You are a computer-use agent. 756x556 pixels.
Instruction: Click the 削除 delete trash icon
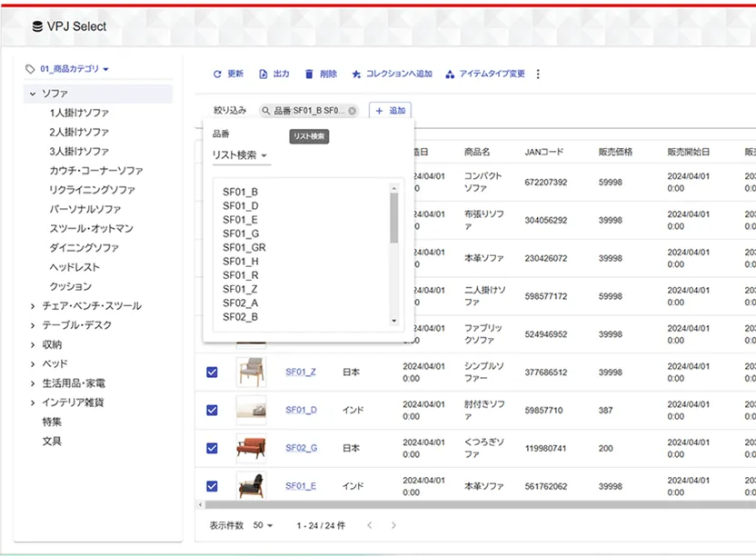[x=310, y=74]
